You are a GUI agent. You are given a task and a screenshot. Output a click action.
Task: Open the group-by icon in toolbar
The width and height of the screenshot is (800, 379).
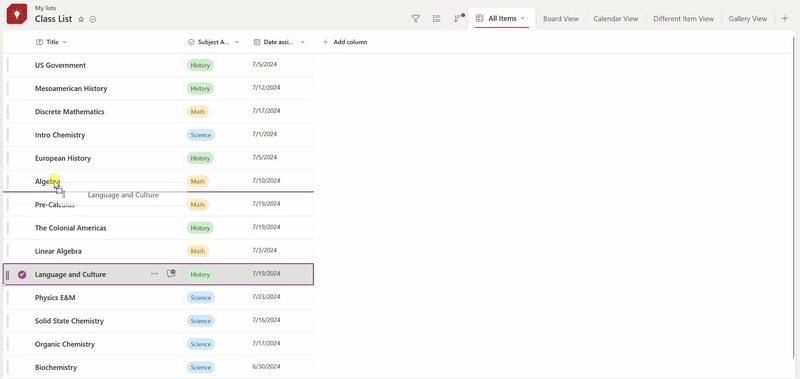point(436,18)
